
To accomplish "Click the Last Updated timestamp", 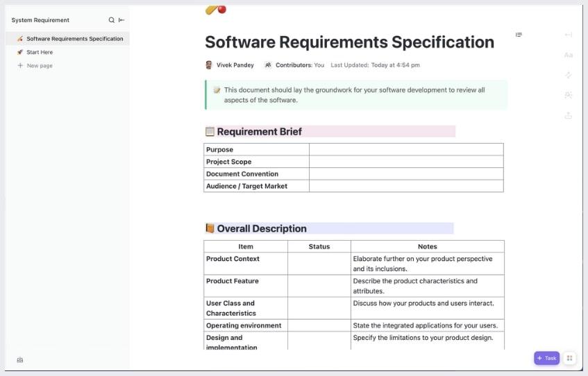I will click(375, 65).
